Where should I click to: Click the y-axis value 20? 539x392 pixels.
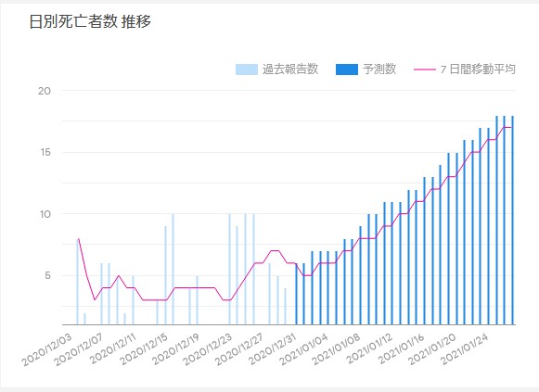45,91
